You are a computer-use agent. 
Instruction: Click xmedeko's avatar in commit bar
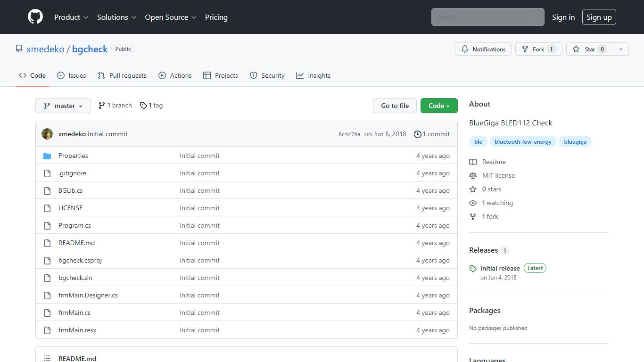[x=47, y=134]
